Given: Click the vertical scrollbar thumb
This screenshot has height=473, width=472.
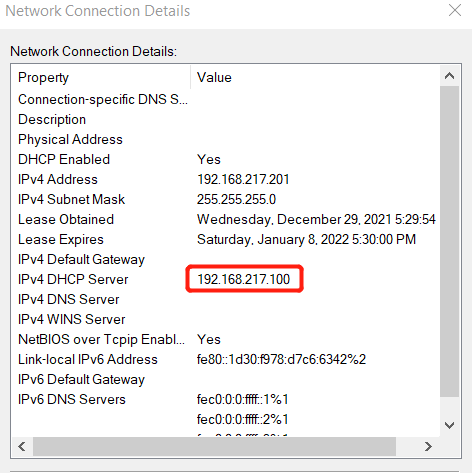Looking at the screenshot, I should click(449, 241).
